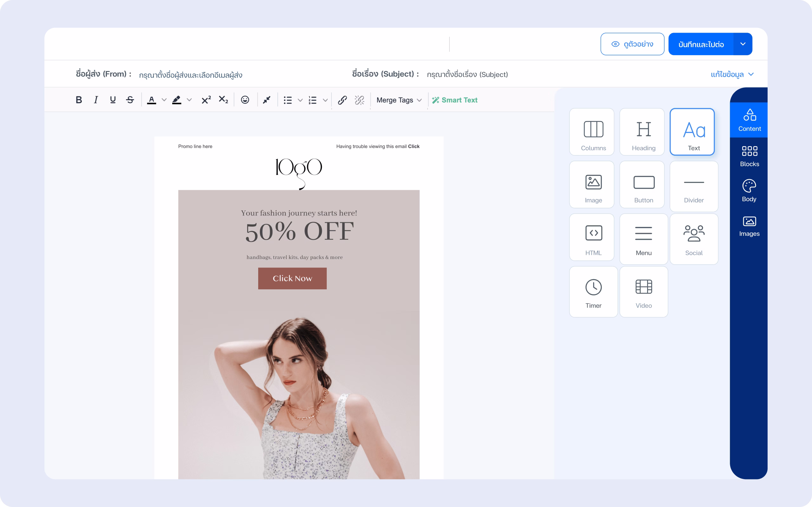This screenshot has width=812, height=507.
Task: Insert a link with chain icon
Action: (342, 100)
